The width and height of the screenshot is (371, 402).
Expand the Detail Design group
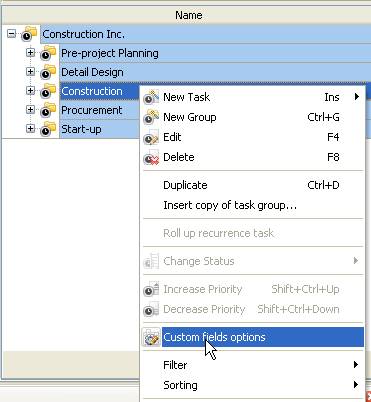coord(30,72)
